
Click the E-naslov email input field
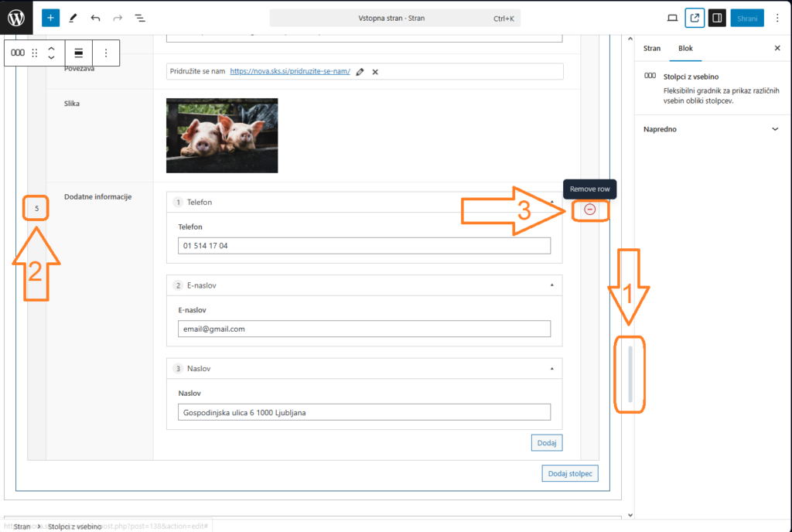point(364,329)
